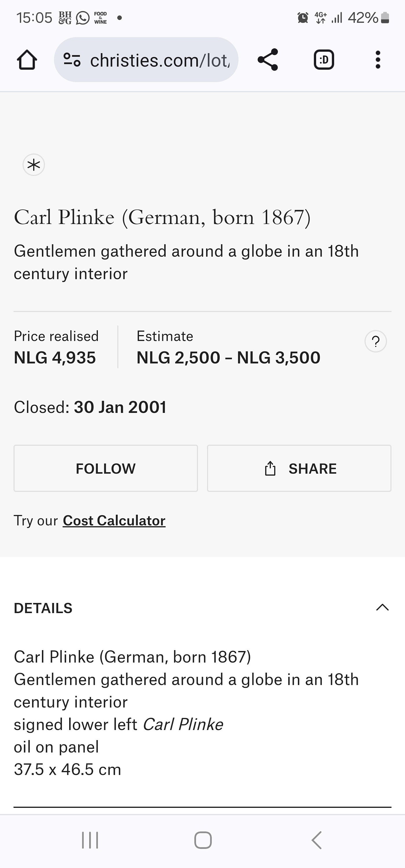Open the three-dot browser menu
405x868 pixels.
point(378,60)
